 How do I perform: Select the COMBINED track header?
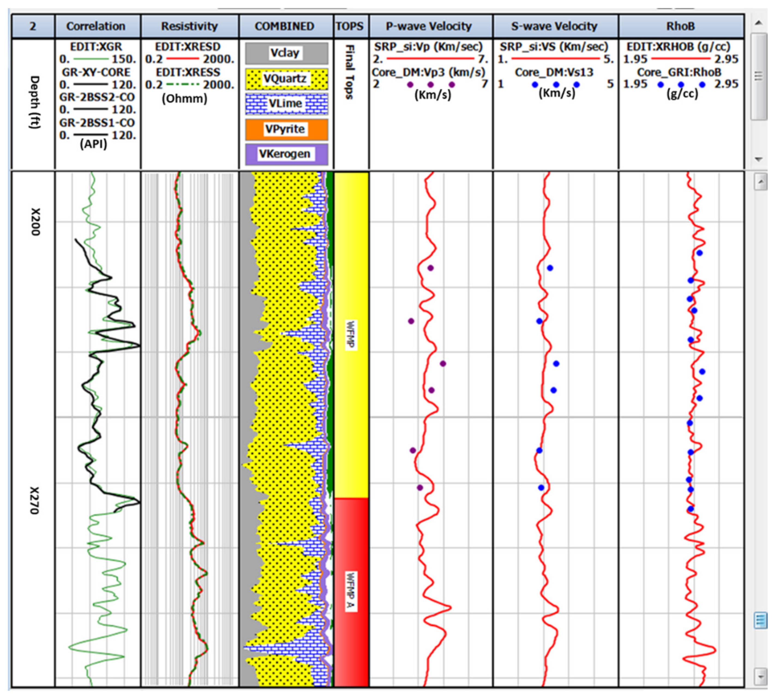[284, 26]
